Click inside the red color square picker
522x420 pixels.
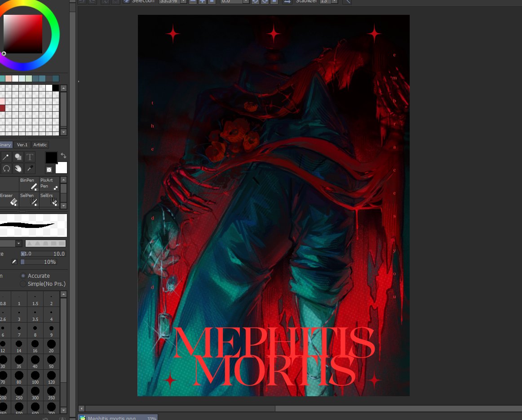22,34
